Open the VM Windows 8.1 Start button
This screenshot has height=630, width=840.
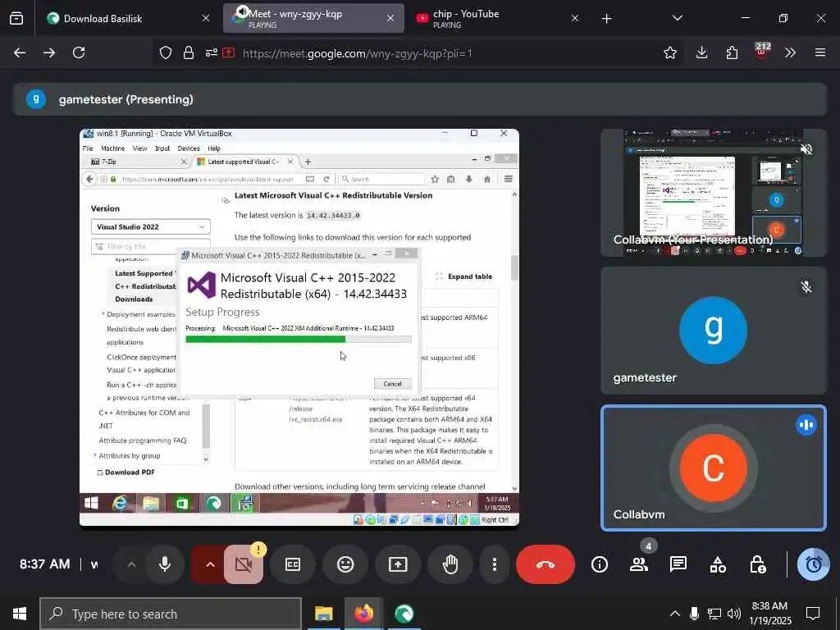91,503
